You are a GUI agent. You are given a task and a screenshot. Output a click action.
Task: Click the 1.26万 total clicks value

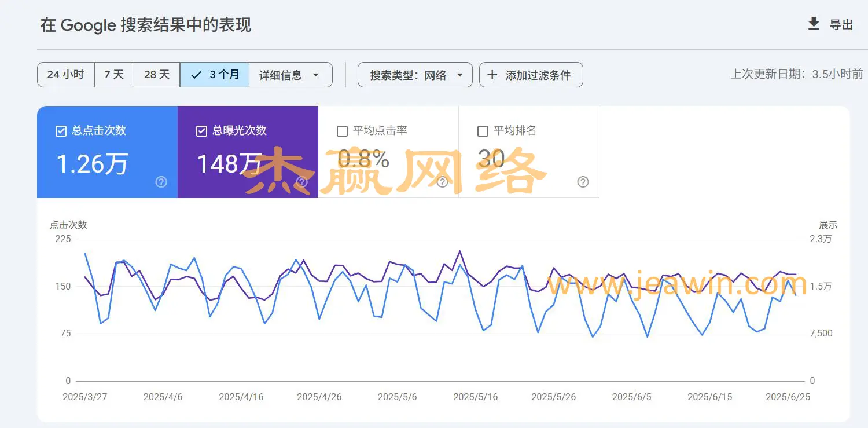point(92,163)
